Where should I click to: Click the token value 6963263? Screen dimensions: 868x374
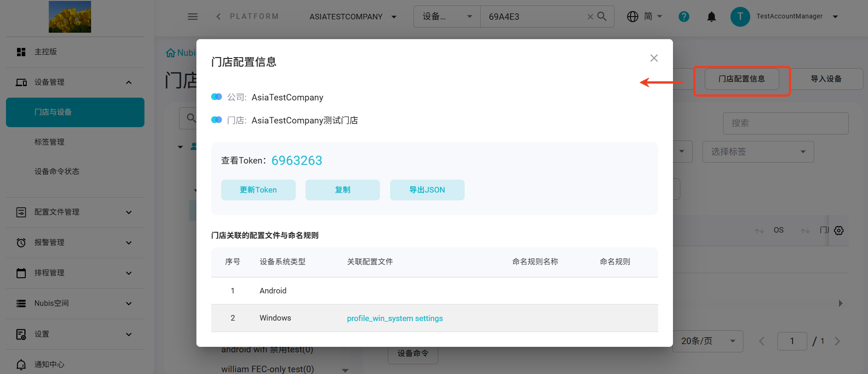pyautogui.click(x=297, y=160)
